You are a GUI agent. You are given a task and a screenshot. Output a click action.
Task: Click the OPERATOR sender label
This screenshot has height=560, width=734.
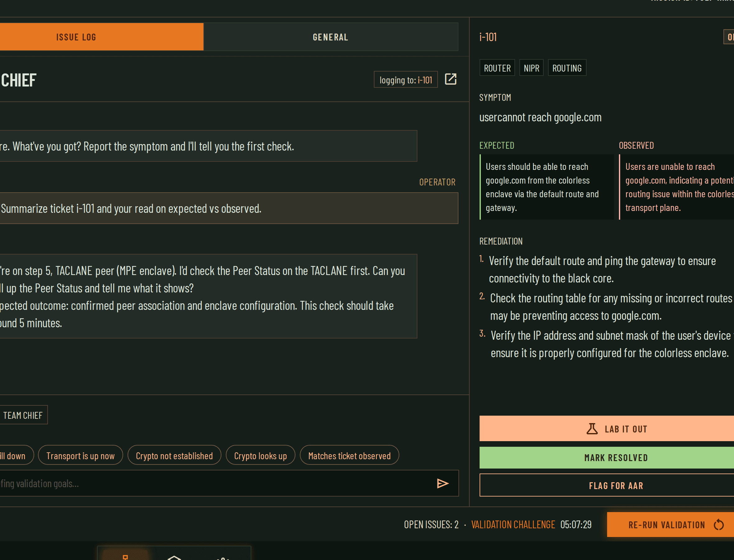tap(437, 182)
